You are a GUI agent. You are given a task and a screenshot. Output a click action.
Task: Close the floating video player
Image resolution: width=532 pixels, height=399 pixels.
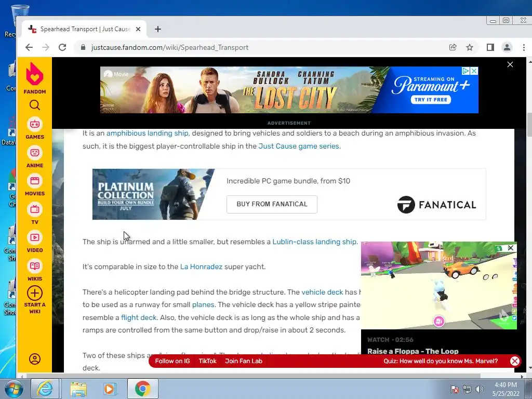[x=510, y=248]
